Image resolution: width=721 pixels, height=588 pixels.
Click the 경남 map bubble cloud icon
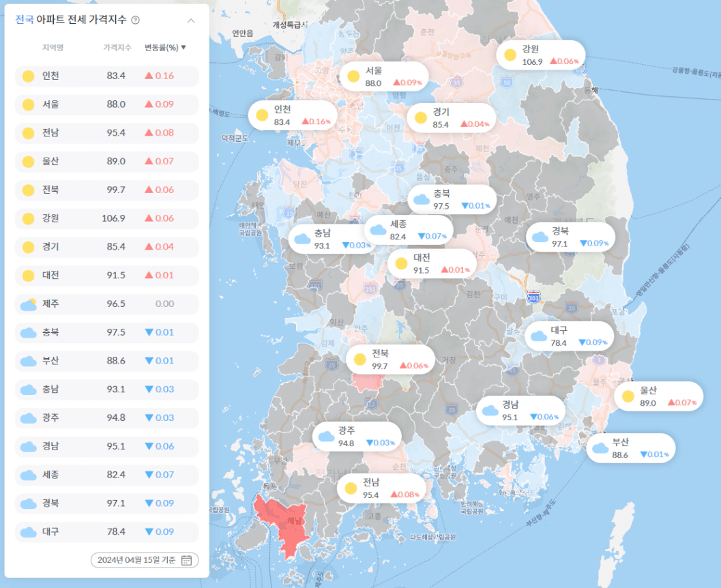click(x=490, y=411)
